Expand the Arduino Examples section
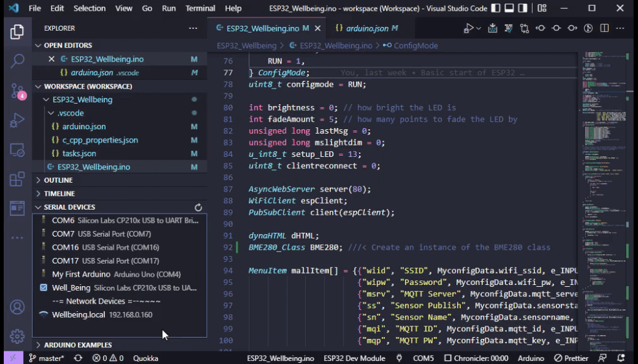Viewport: 638px width, 364px height. click(38, 345)
